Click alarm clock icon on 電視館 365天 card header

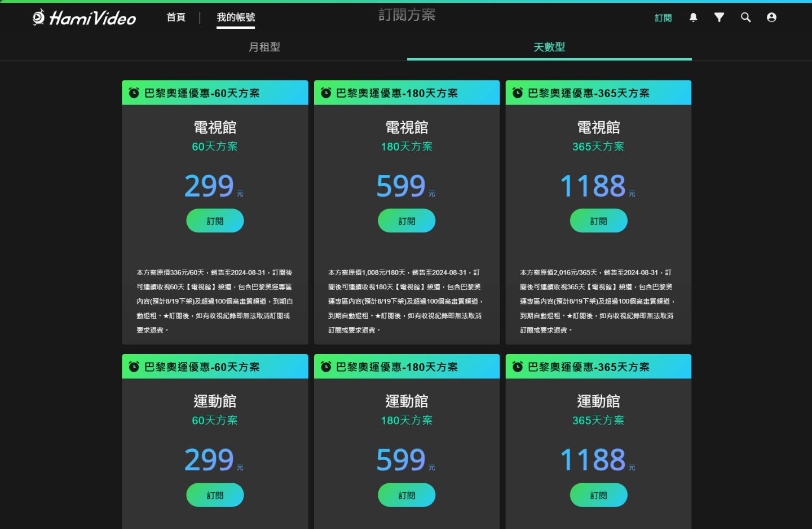pos(518,92)
